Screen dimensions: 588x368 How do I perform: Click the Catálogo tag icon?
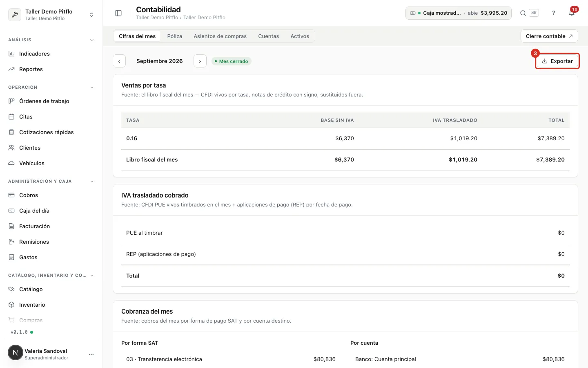11,289
